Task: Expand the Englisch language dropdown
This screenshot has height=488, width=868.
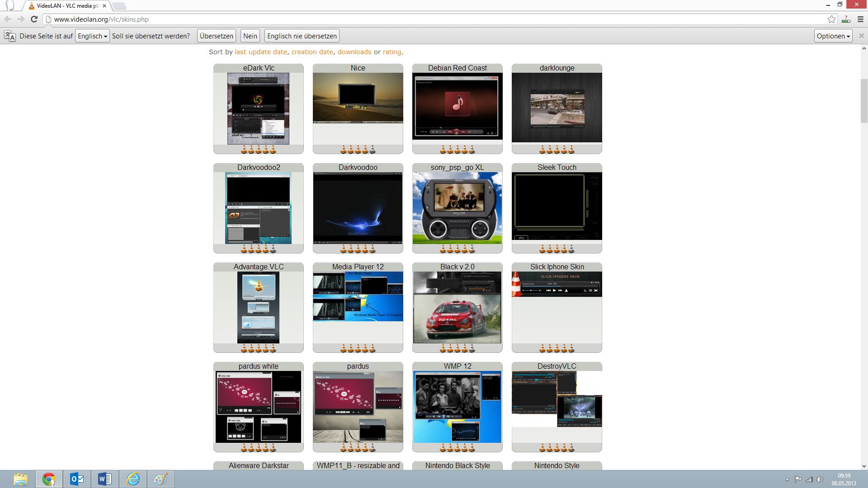Action: 92,36
